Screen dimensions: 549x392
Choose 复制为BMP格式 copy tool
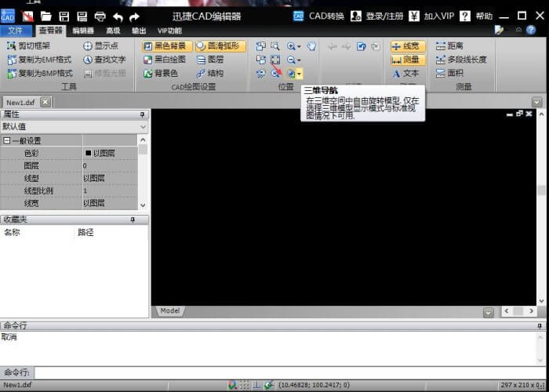40,74
